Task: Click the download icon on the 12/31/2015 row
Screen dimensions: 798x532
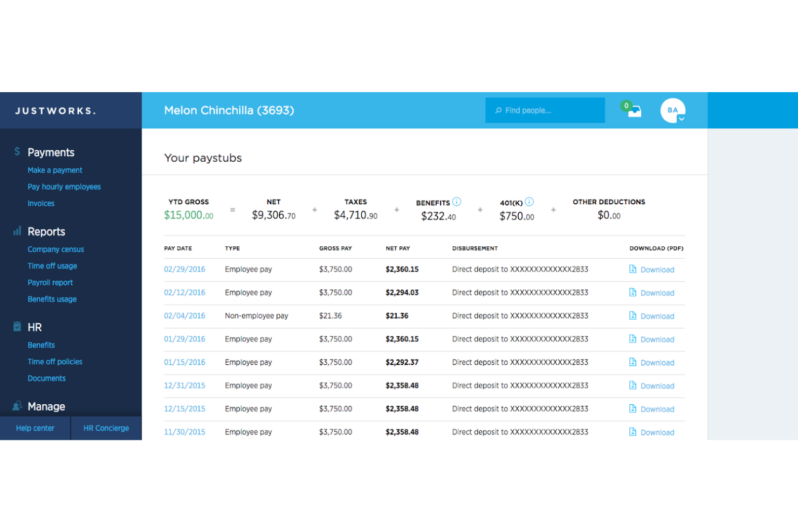Action: click(x=632, y=385)
